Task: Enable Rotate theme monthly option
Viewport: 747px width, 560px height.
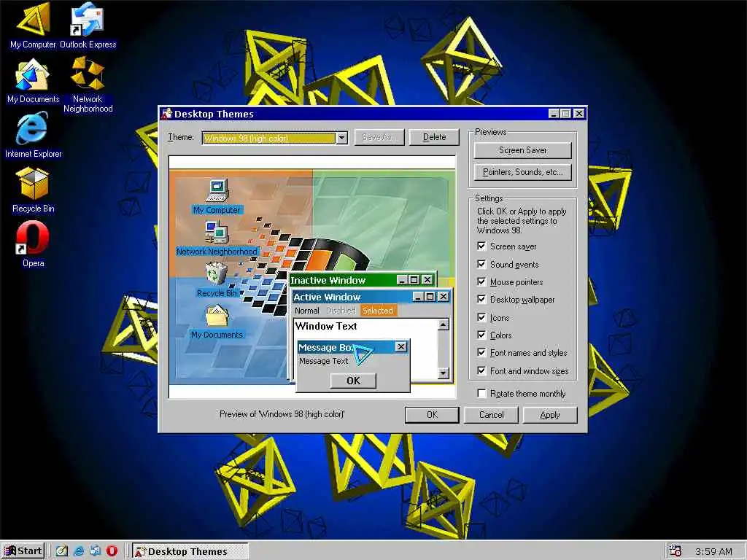Action: [x=481, y=393]
